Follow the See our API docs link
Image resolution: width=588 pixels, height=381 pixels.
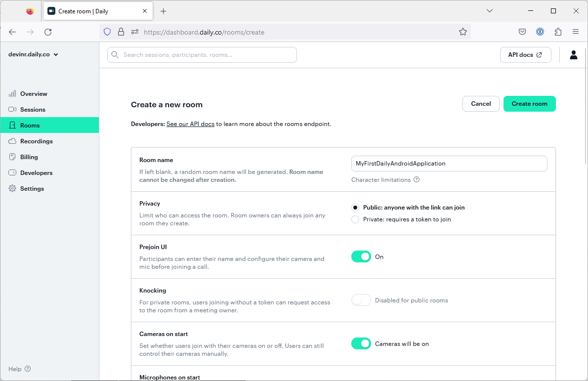[191, 124]
